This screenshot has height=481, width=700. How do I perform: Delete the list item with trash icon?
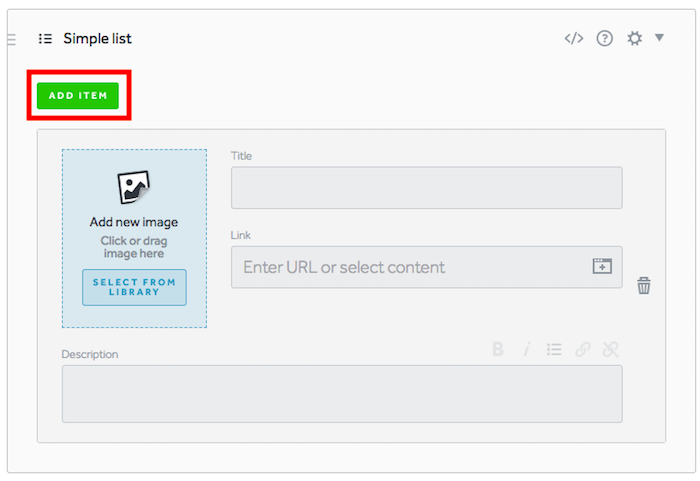pos(644,285)
